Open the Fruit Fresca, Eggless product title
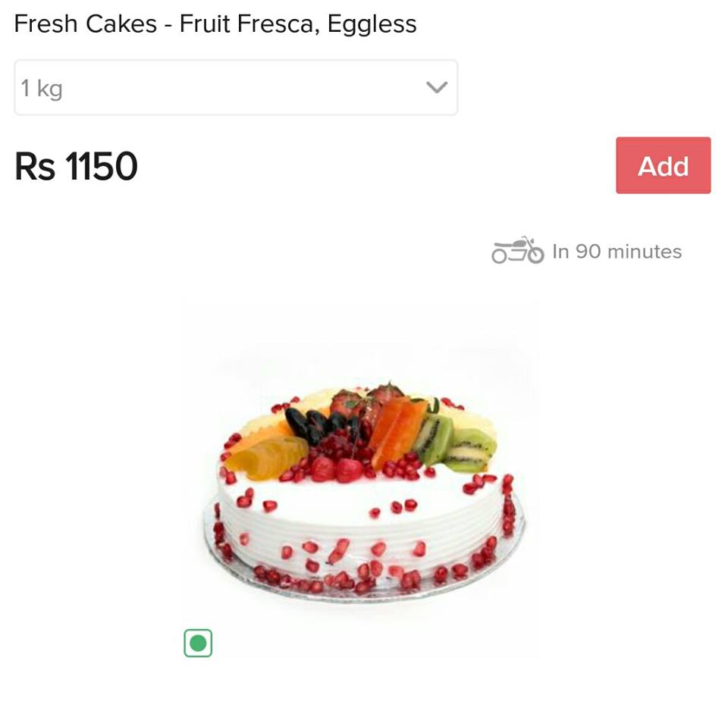This screenshot has height=717, width=728. pyautogui.click(x=215, y=23)
